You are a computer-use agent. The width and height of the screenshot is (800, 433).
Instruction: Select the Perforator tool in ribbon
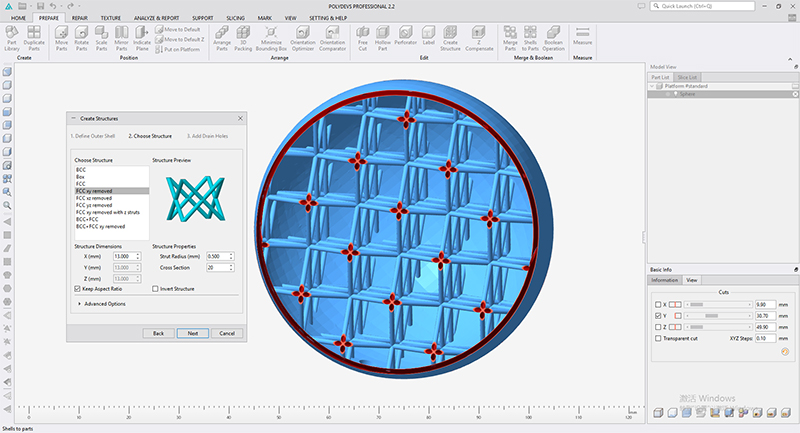tap(406, 36)
